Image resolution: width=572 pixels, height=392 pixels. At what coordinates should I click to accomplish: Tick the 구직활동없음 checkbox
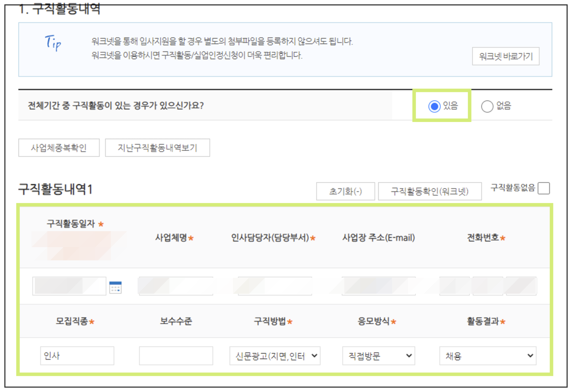coord(544,188)
